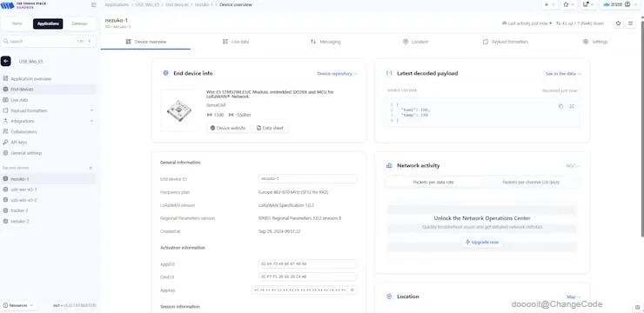Open the End devices sidebar entry
The height and width of the screenshot is (313, 644).
tap(49, 89)
